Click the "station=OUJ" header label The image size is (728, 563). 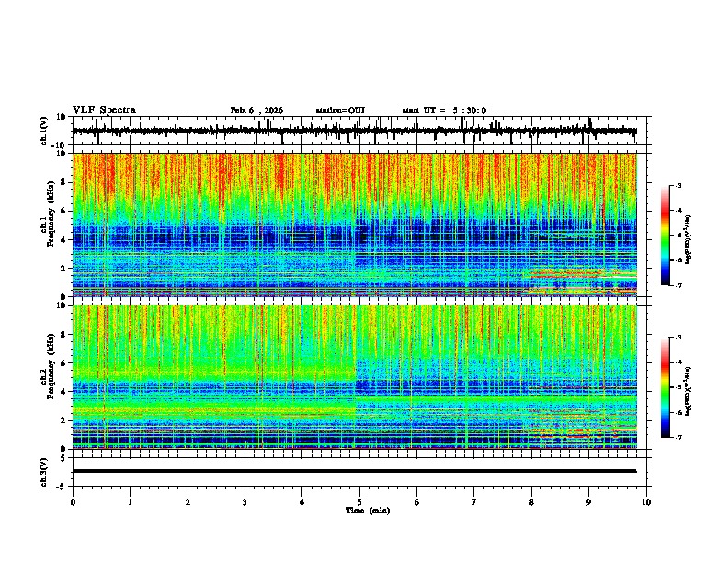tap(340, 110)
